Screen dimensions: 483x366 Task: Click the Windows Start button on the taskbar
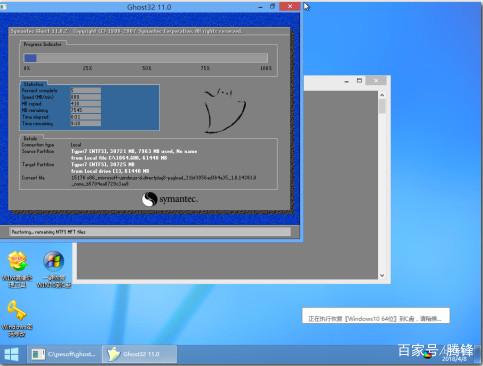(12, 354)
